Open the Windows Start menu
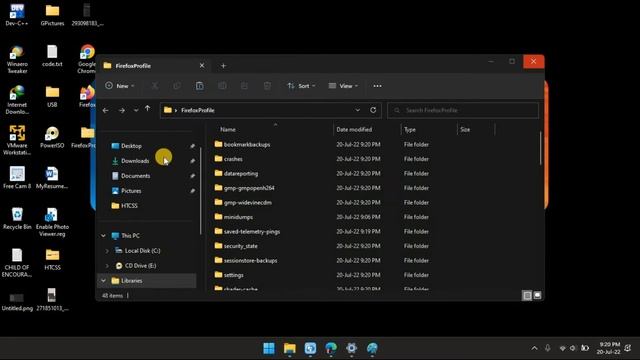Viewport: 640px width, 360px height. [x=269, y=348]
